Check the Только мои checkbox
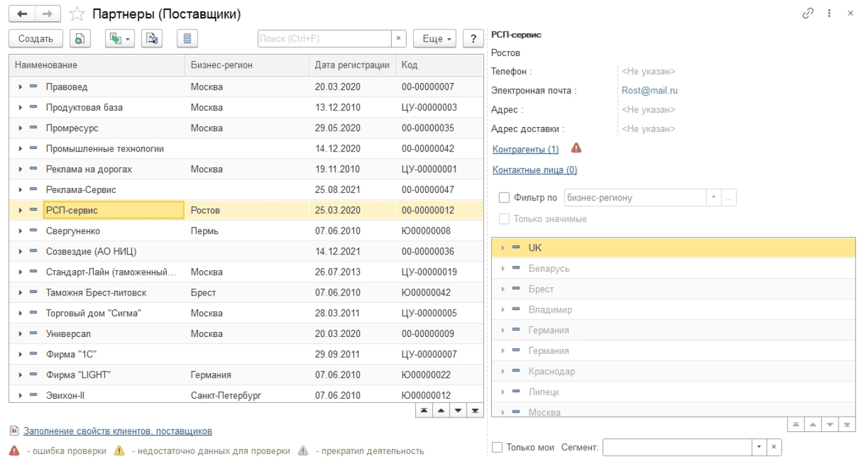 coord(498,448)
